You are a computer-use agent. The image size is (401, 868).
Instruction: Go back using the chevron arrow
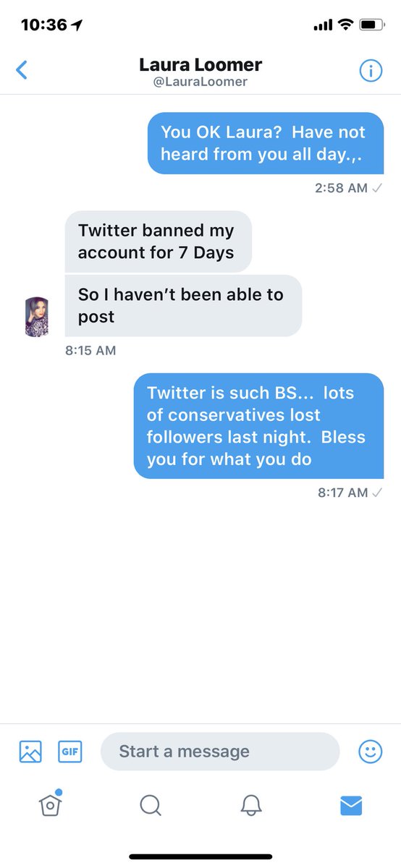[21, 70]
